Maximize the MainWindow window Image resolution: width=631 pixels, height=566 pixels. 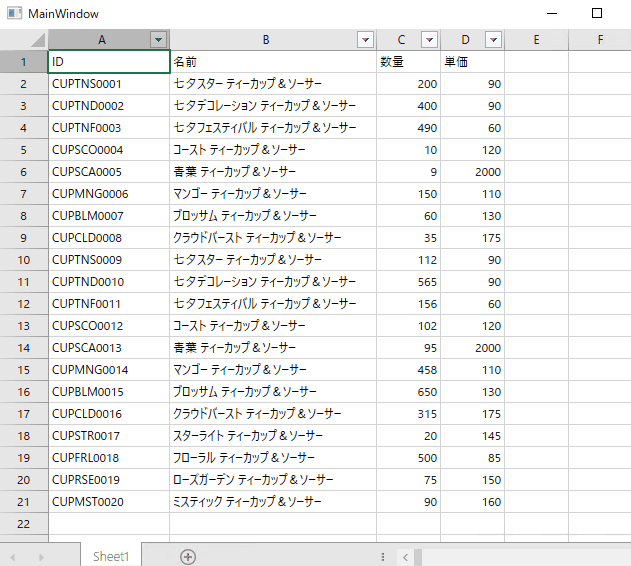[597, 14]
